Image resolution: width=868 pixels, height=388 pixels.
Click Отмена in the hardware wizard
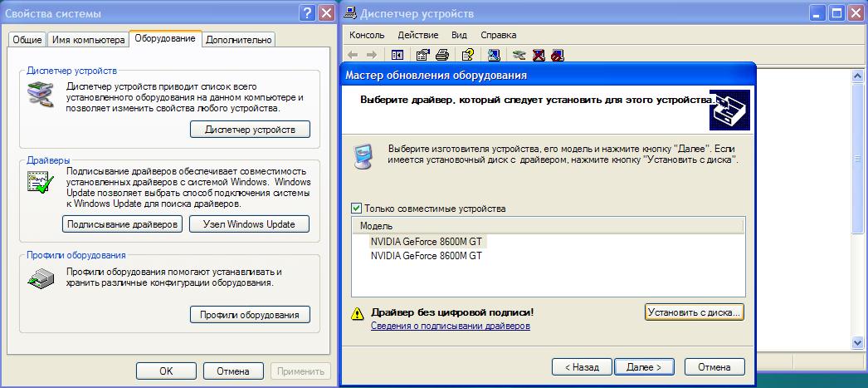(714, 367)
